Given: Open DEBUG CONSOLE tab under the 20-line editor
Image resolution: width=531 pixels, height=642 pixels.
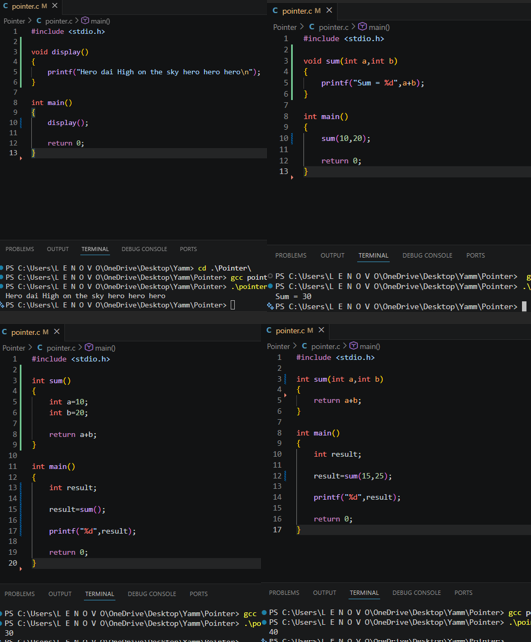Looking at the screenshot, I should (152, 594).
